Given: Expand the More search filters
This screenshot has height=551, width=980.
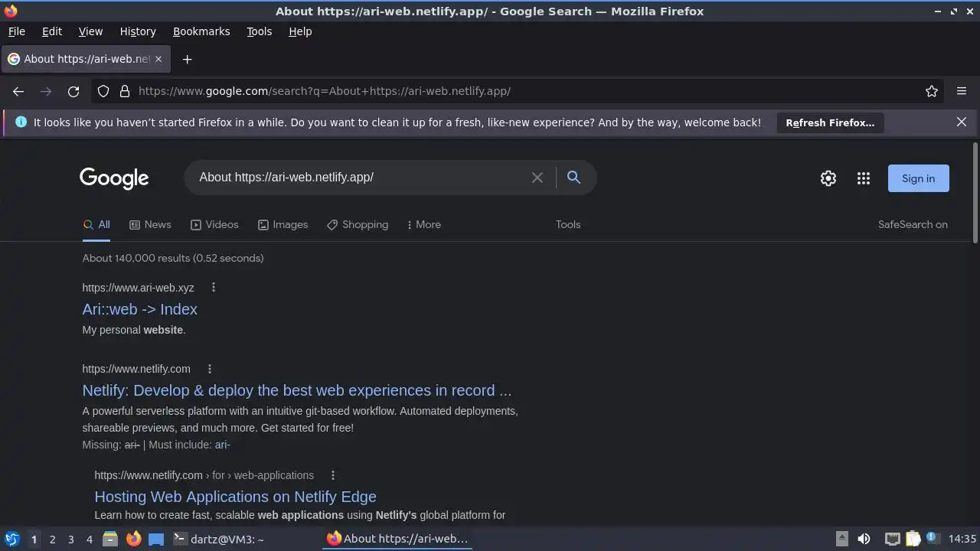Looking at the screenshot, I should pos(423,224).
